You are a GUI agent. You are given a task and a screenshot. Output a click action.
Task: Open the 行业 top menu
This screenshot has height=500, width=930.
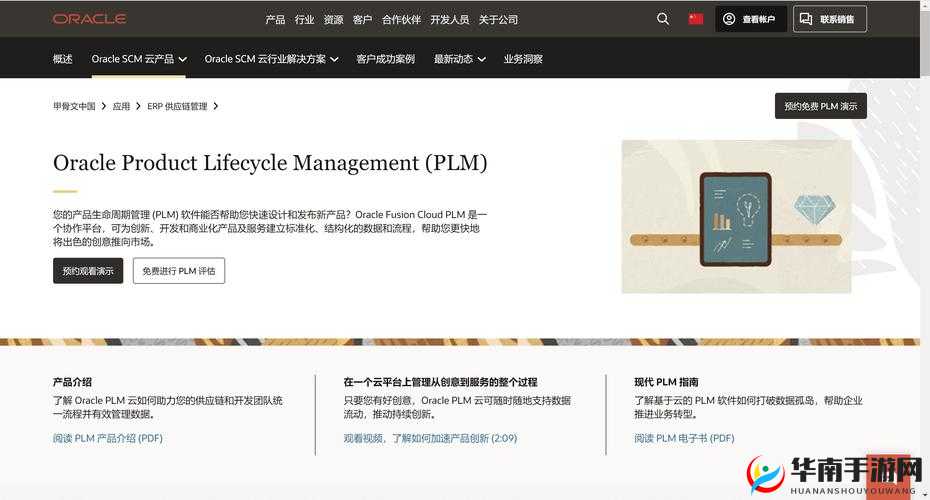[304, 20]
